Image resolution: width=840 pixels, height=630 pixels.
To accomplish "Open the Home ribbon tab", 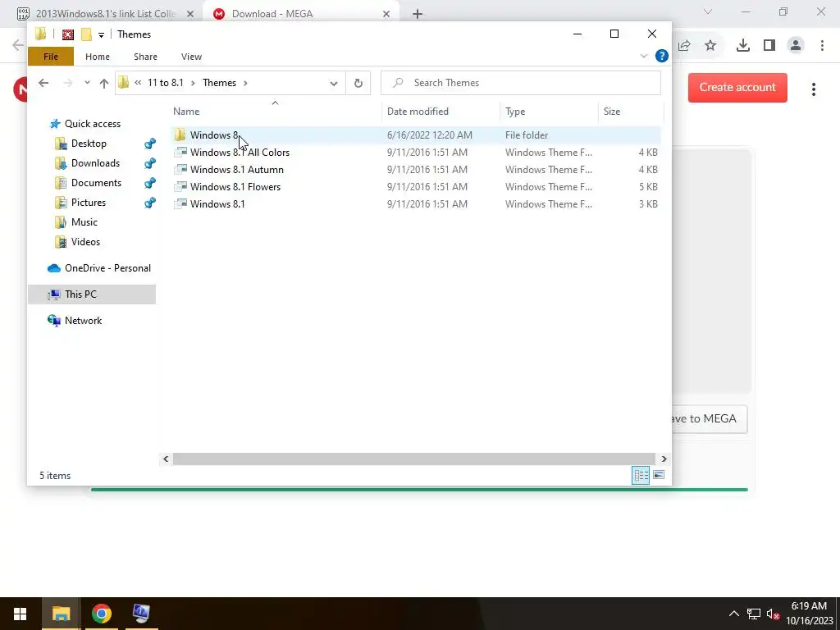I will (98, 57).
